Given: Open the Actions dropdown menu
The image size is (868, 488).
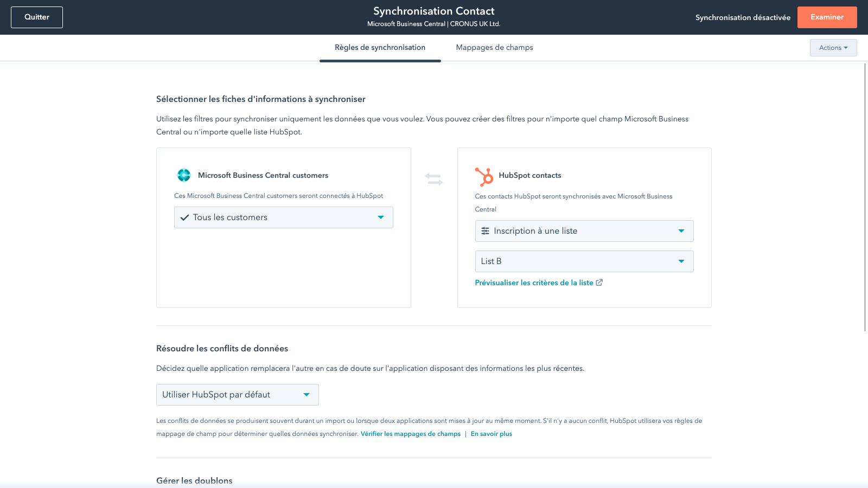Looking at the screenshot, I should pos(833,48).
